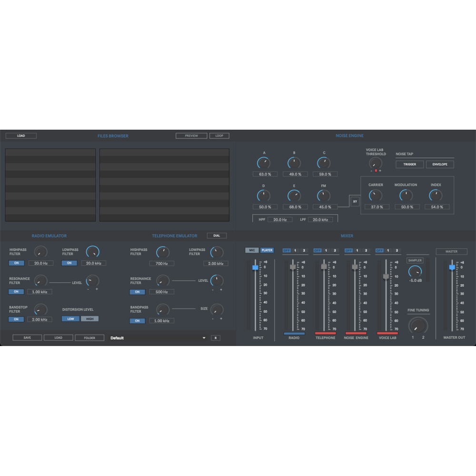Click the Carrier knob
Screen dimensions: 476x476
pyautogui.click(x=377, y=194)
